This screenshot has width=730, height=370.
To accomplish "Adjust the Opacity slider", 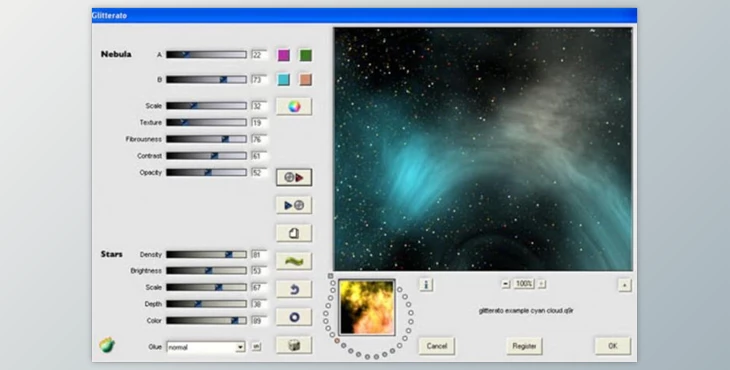I will point(206,173).
